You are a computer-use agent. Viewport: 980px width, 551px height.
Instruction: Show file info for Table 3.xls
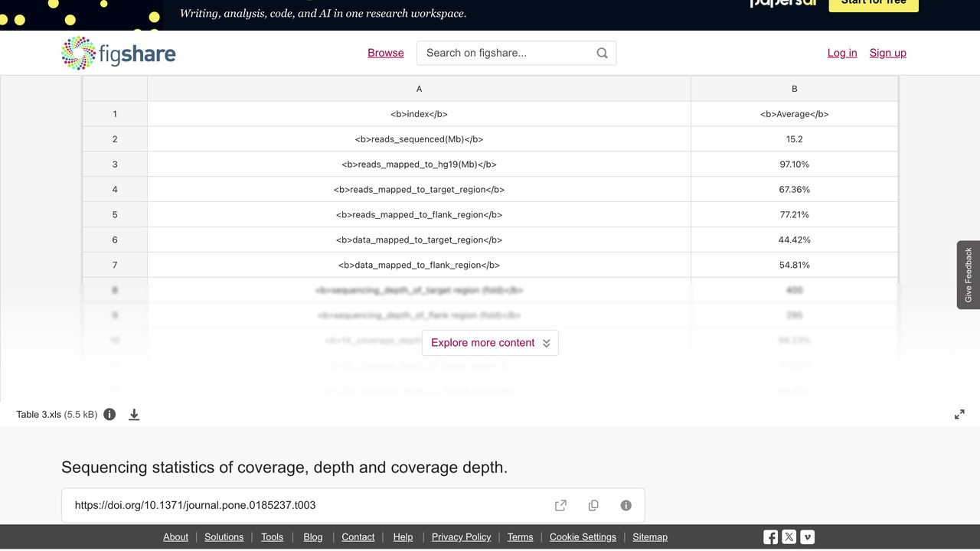pyautogui.click(x=109, y=414)
